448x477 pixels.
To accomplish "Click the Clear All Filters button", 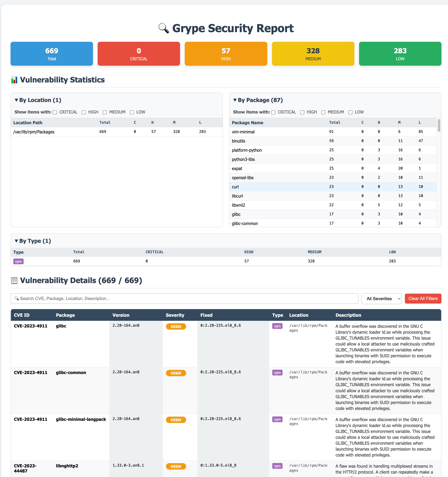I will tap(423, 299).
